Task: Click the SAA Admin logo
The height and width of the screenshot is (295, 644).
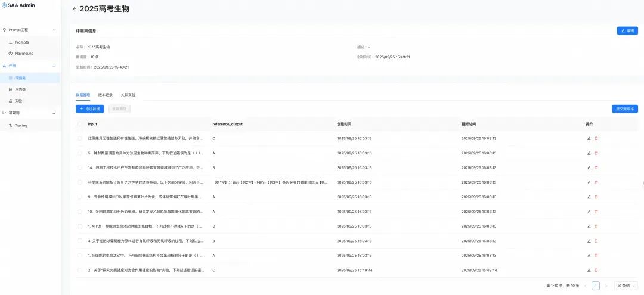Action: pos(18,5)
